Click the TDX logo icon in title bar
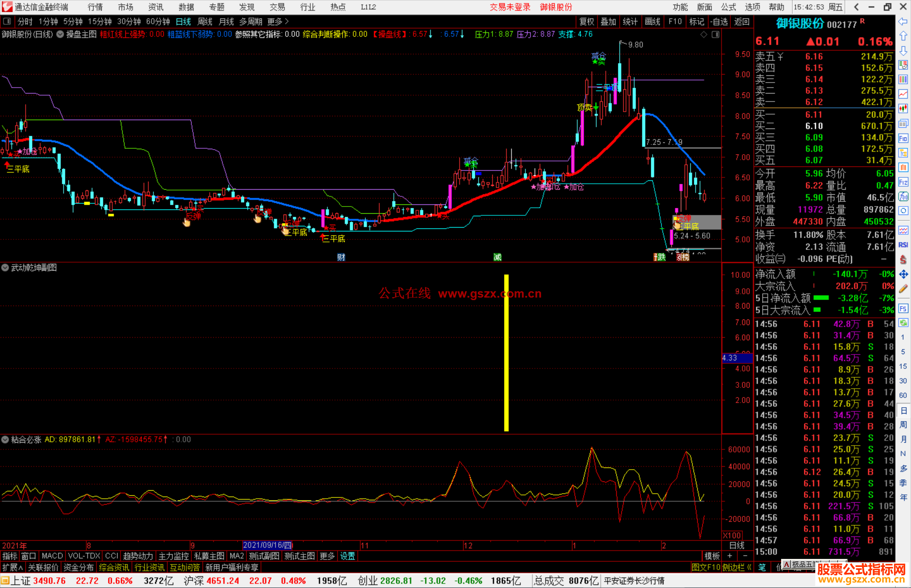 [x=7, y=7]
